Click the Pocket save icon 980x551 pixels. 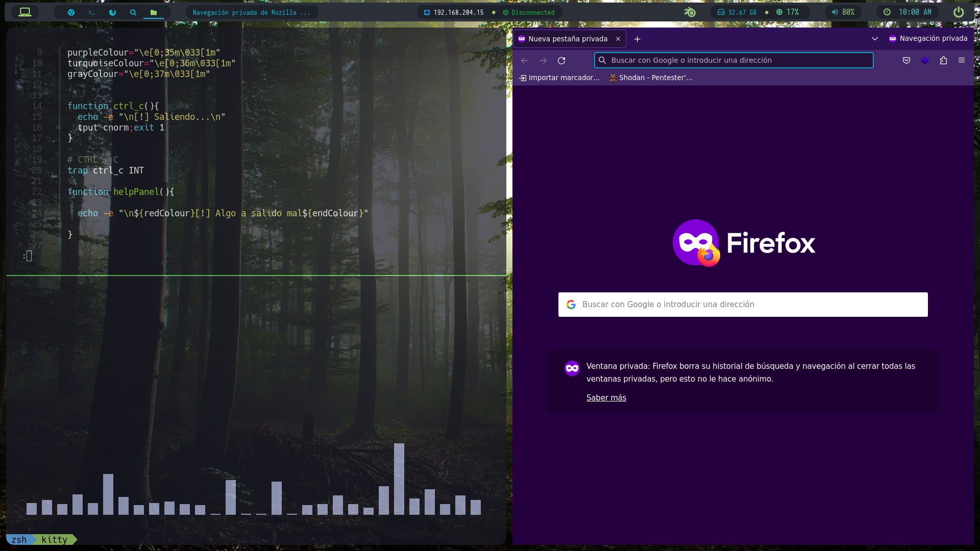pyautogui.click(x=906, y=60)
